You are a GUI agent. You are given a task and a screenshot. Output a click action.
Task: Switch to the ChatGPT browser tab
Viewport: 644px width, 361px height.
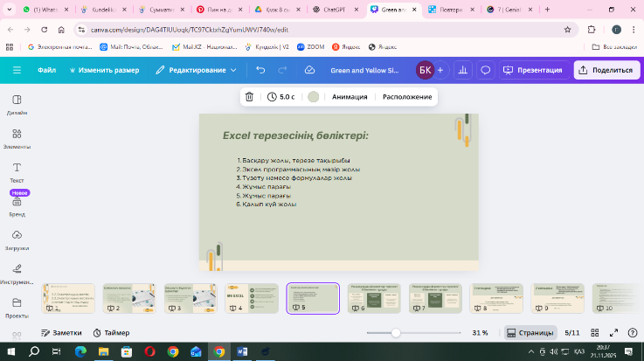tap(335, 10)
